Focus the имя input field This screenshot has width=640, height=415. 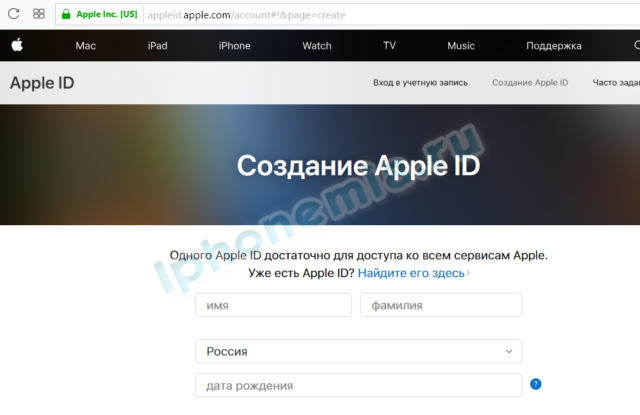tap(273, 305)
